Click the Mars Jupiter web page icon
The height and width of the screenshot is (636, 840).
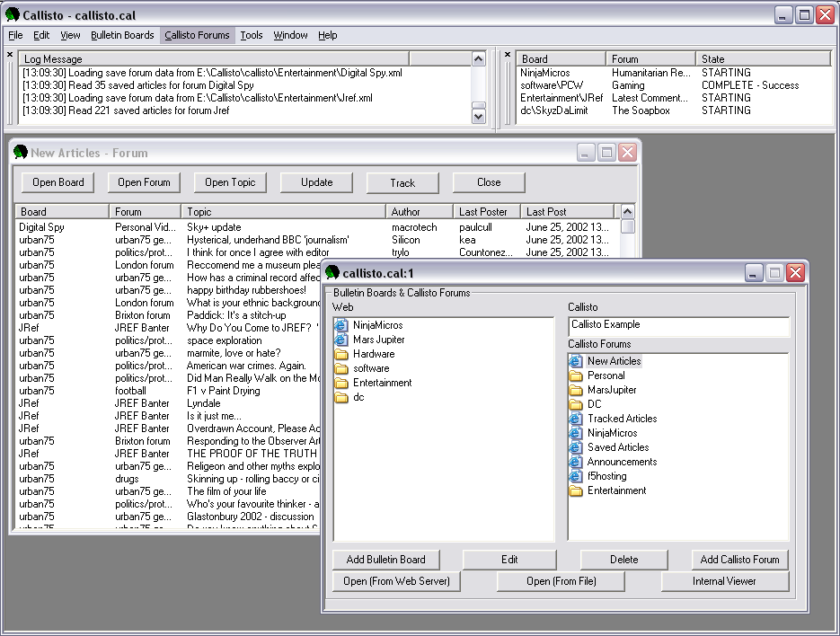coord(341,340)
